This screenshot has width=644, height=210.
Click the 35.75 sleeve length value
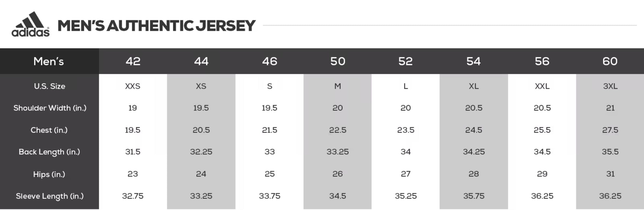coord(474,196)
